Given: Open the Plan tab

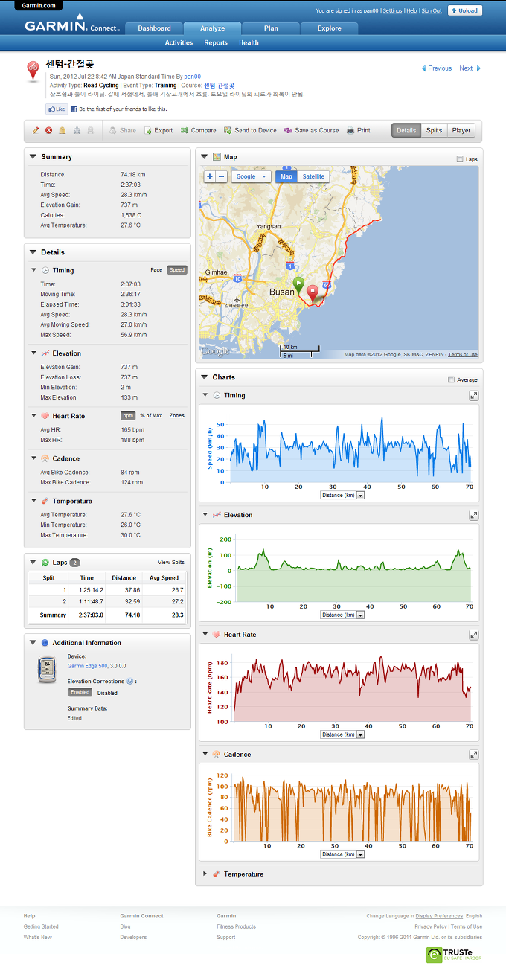Looking at the screenshot, I should [x=271, y=28].
